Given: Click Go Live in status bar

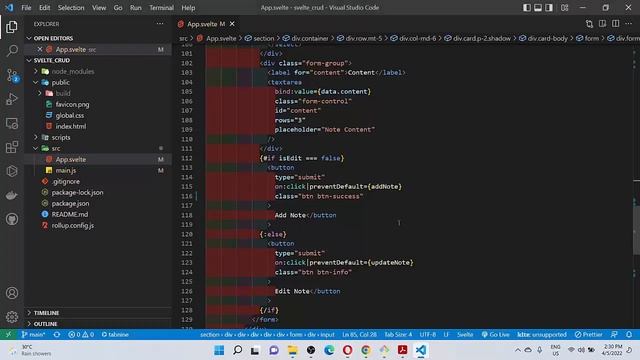Looking at the screenshot, I should click(496, 334).
